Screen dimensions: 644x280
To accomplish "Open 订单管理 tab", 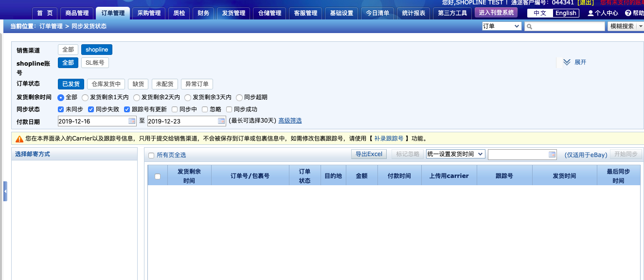I will point(113,13).
